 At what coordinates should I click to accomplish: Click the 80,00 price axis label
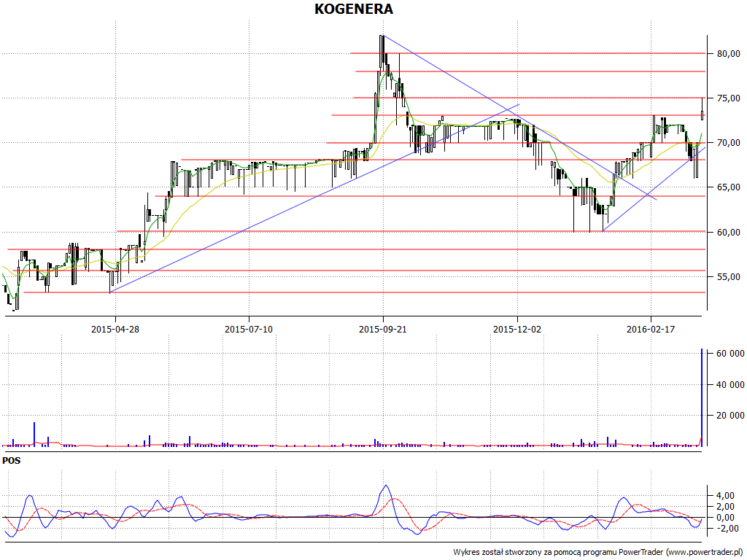[729, 53]
